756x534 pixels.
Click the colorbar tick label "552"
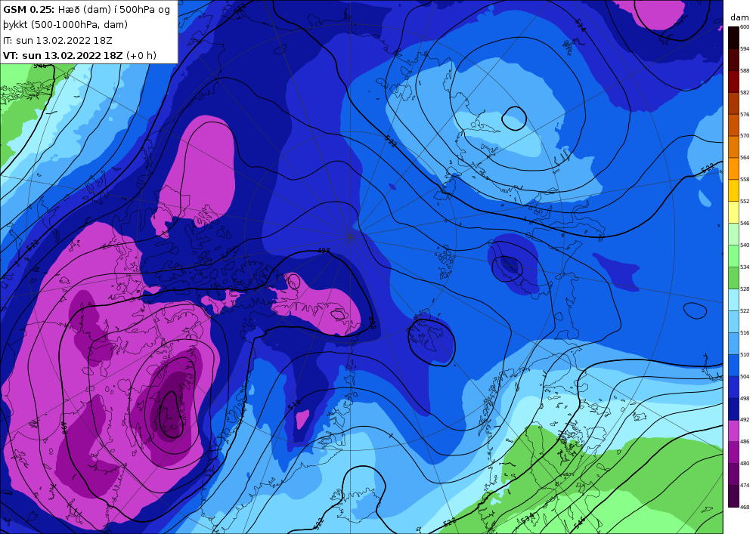pos(745,202)
